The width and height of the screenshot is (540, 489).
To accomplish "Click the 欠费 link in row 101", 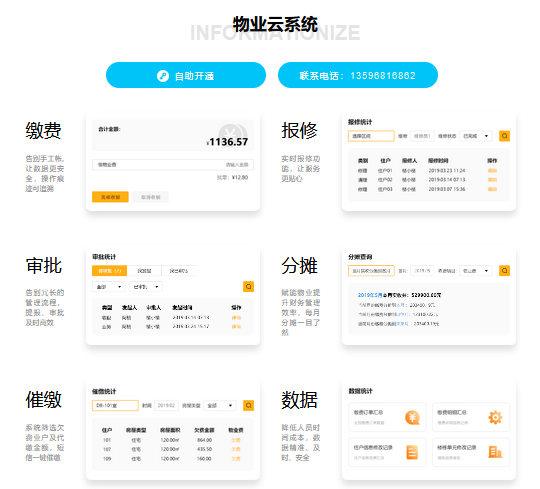I will tap(236, 440).
